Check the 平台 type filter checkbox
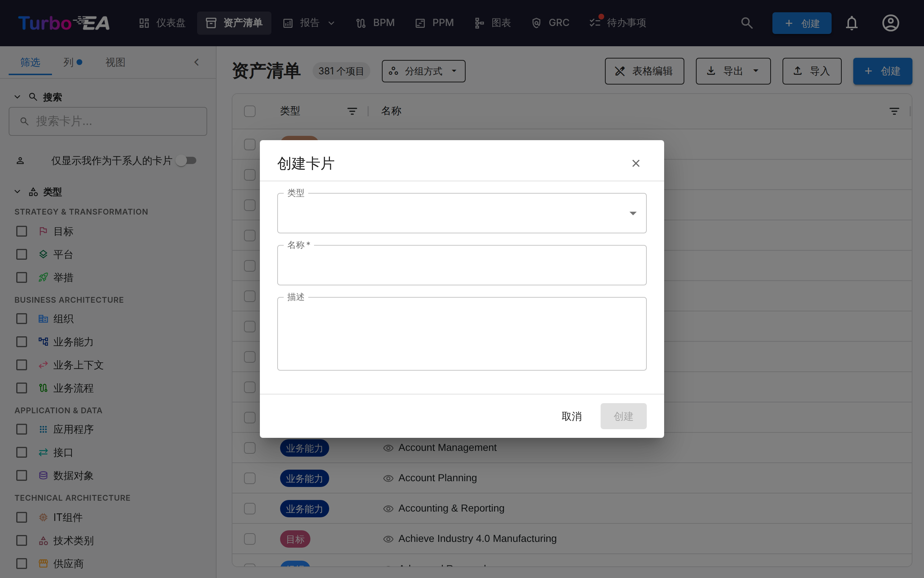924x578 pixels. (22, 254)
